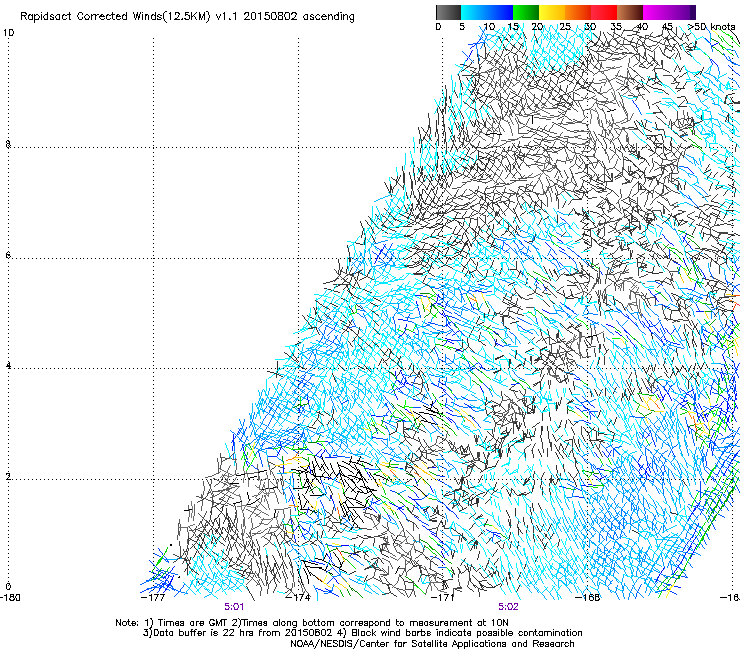Click the longitude '-180' axis label
Viewport: 740px width, 650px height.
(x=10, y=598)
